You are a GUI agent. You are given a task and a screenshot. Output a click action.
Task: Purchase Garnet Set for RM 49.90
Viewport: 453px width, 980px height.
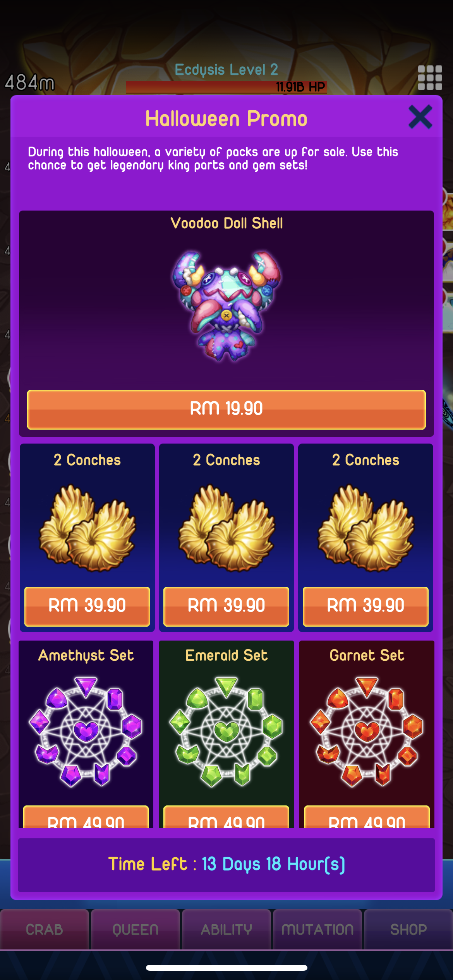coord(367,817)
